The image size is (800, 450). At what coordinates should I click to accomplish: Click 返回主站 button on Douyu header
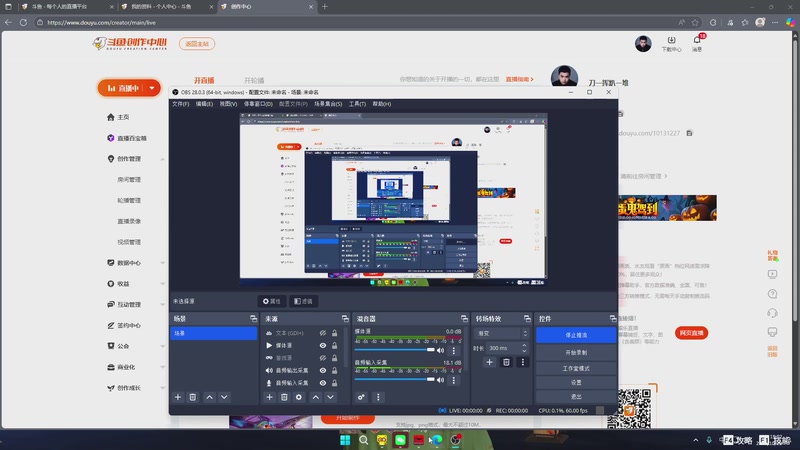click(197, 43)
